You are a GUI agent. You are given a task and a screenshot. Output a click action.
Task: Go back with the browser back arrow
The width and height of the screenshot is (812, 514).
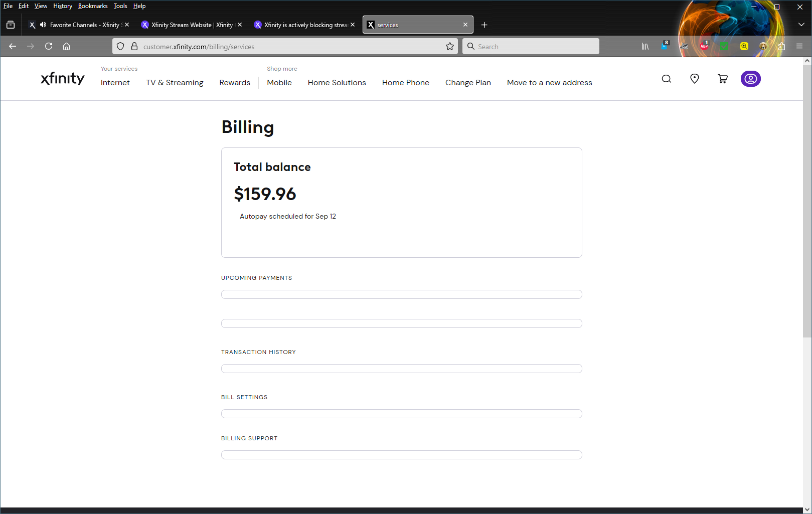tap(13, 46)
